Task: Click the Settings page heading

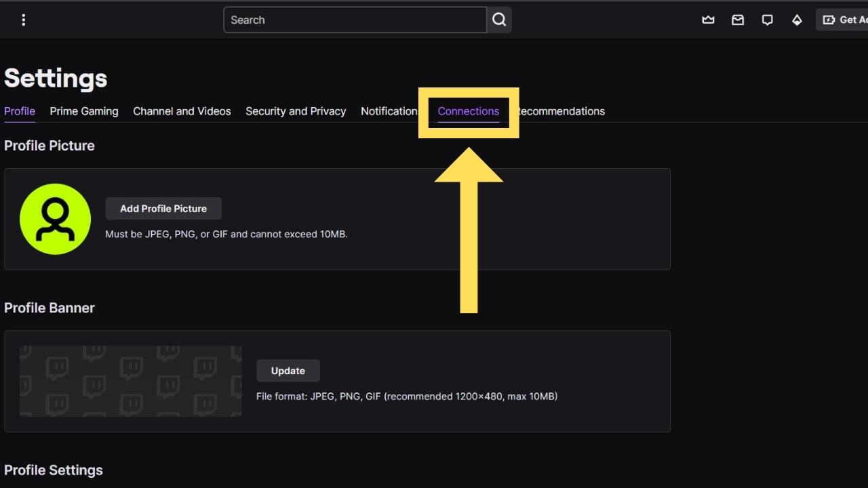Action: click(56, 78)
